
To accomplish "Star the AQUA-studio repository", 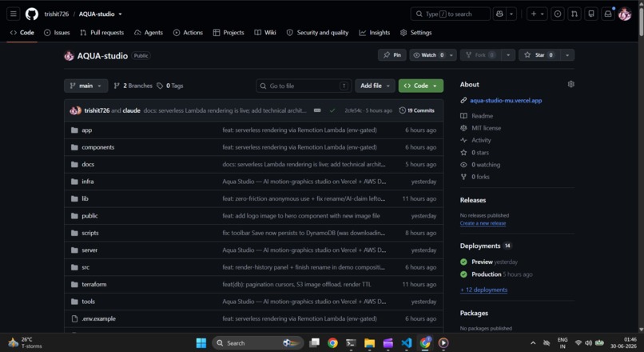I will (x=539, y=55).
